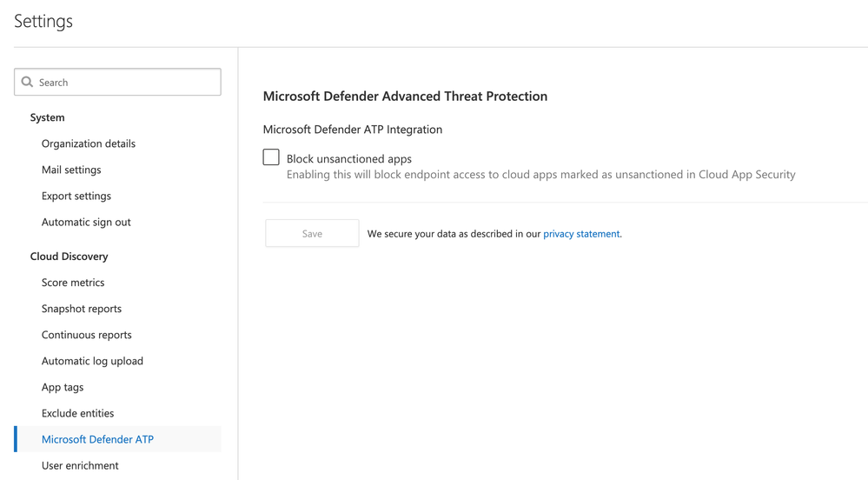Click the search magnifier icon
The image size is (868, 480).
click(x=27, y=82)
